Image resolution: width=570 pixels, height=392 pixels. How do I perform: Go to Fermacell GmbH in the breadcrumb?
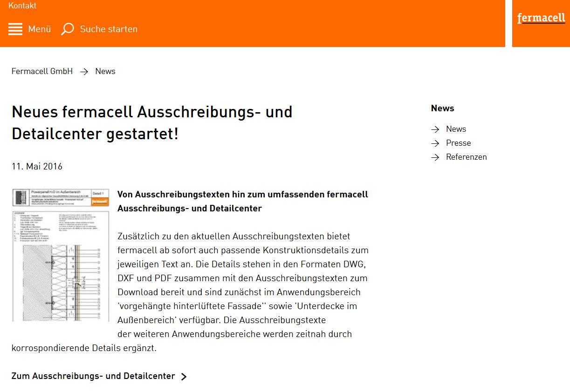coord(42,71)
